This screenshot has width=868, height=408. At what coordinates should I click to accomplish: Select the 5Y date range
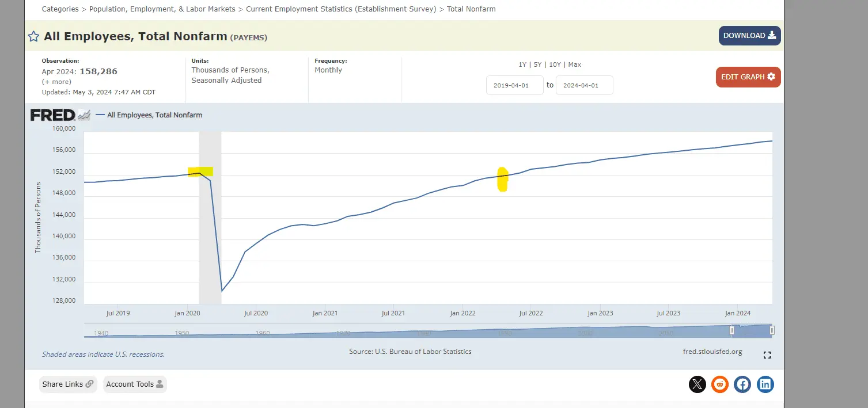(x=537, y=64)
